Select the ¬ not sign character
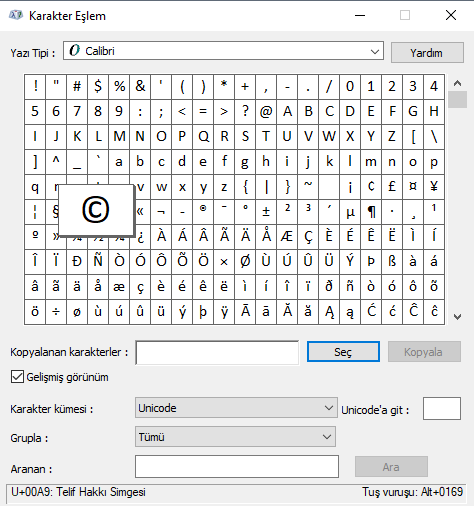Viewport: 474px width, 506px height. (161, 212)
